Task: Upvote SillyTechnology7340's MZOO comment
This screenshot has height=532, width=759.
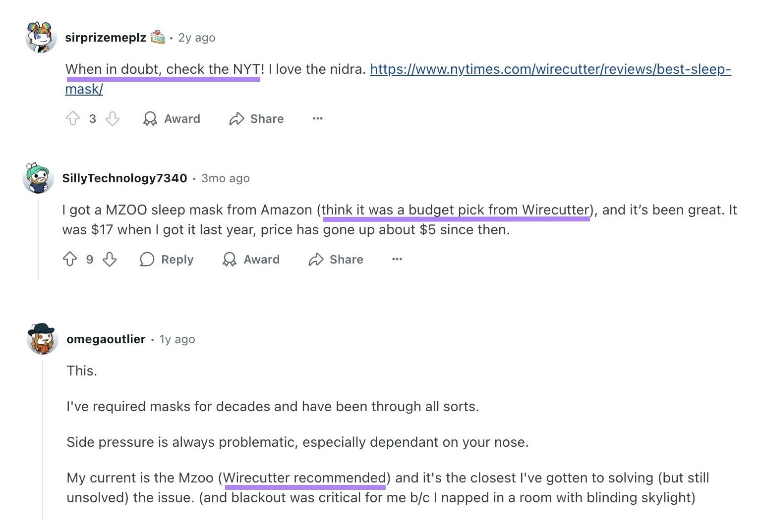Action: [70, 259]
